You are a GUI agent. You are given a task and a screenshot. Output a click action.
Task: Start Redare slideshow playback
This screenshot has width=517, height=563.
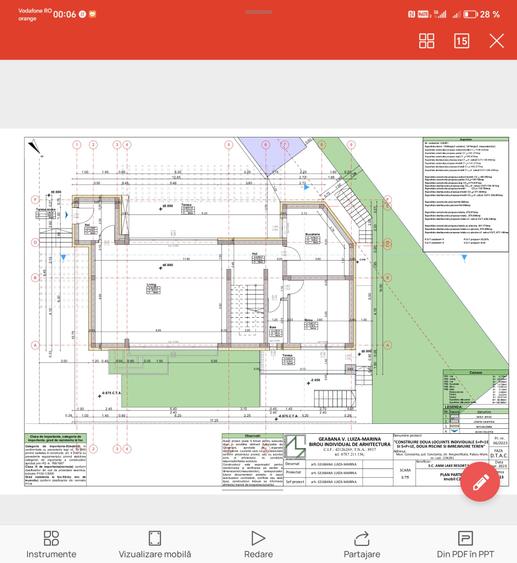click(x=258, y=544)
